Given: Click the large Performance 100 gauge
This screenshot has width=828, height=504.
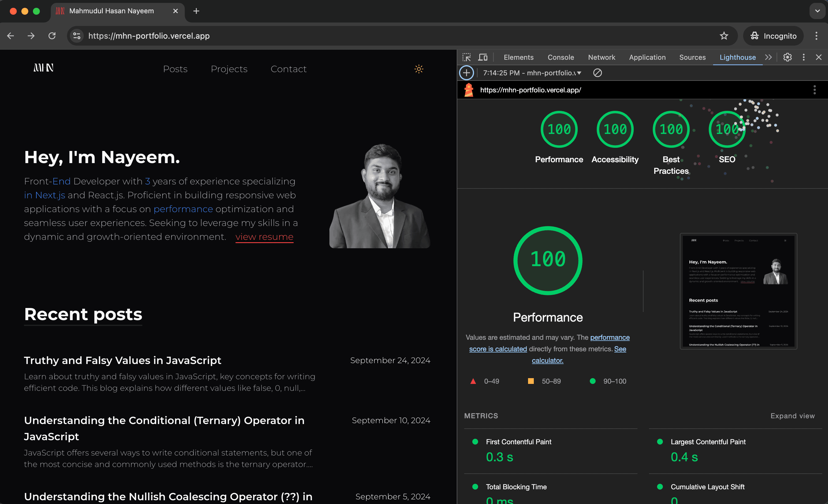Looking at the screenshot, I should pyautogui.click(x=548, y=260).
